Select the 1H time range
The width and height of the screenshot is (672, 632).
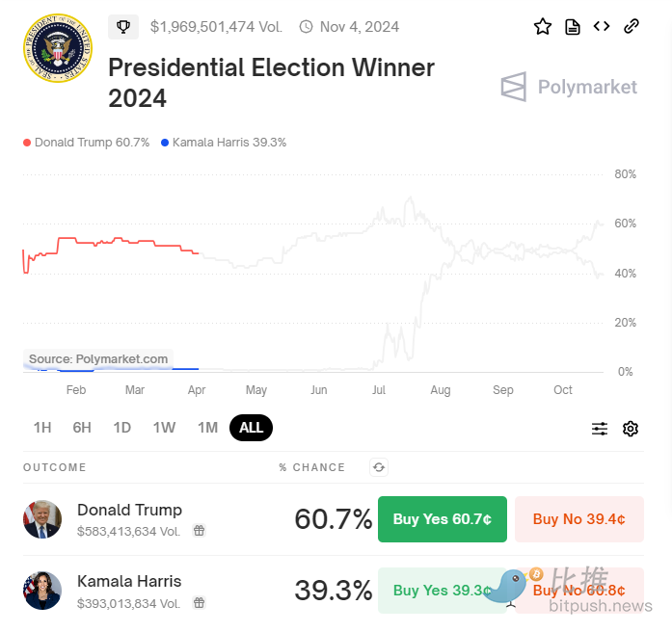tap(42, 428)
